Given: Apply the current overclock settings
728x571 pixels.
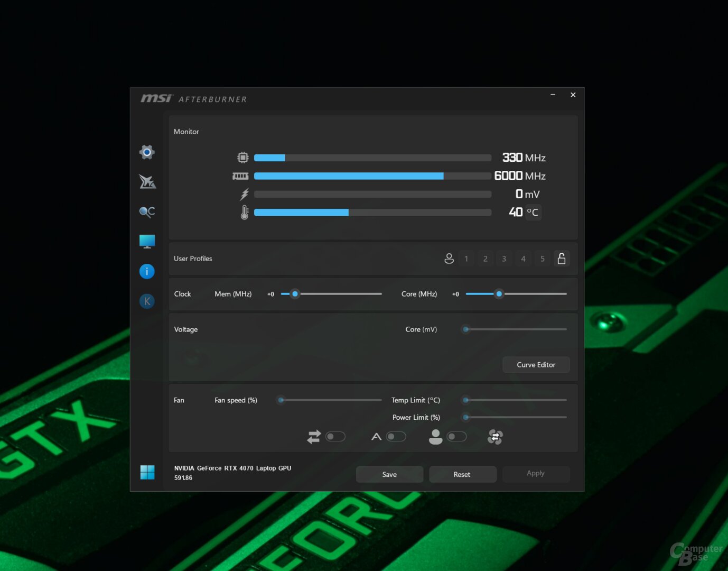Looking at the screenshot, I should pyautogui.click(x=536, y=474).
